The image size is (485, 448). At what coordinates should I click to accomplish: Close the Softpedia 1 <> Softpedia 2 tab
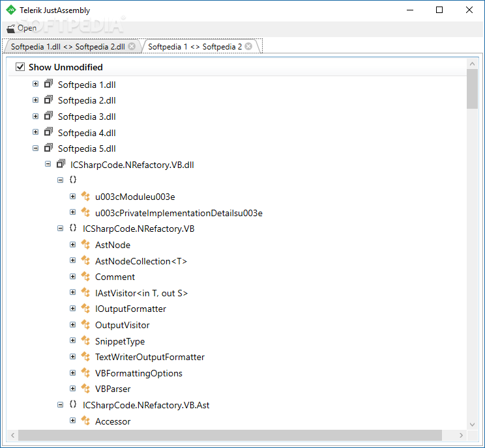(x=248, y=46)
